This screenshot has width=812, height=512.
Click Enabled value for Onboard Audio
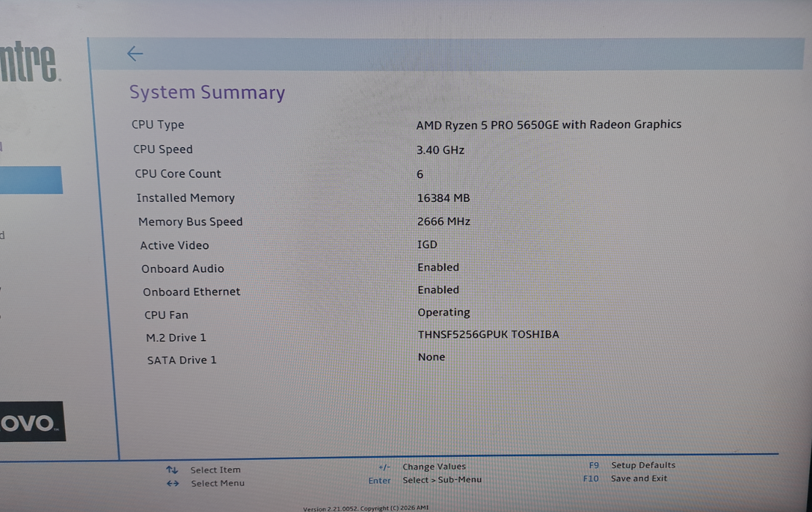438,267
